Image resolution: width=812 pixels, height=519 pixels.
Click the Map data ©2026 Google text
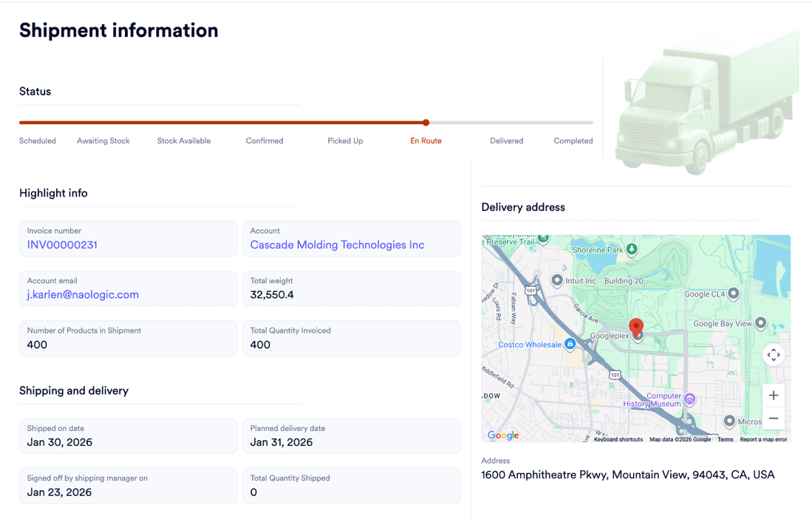coord(680,439)
